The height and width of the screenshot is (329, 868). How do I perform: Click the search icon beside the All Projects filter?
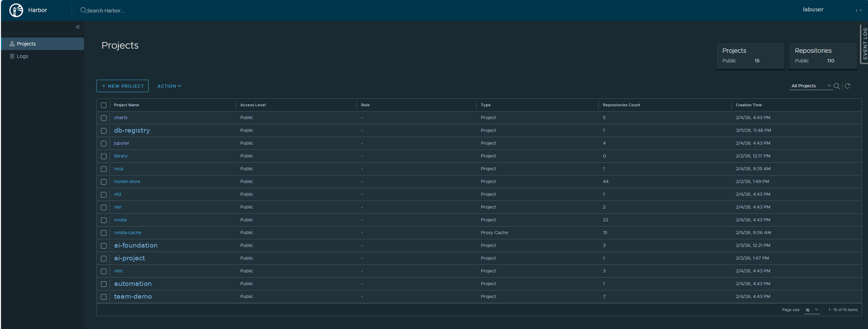point(837,86)
